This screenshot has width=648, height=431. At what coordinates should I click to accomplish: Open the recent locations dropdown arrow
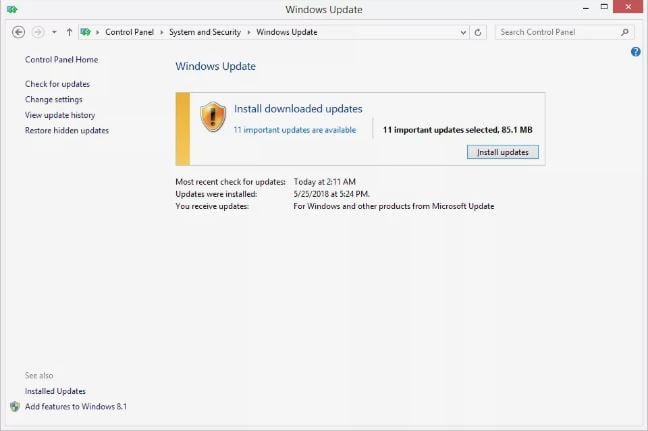pos(54,32)
